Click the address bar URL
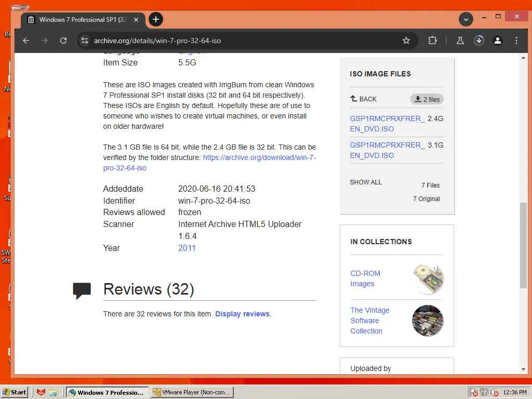The width and height of the screenshot is (532, 399). [x=157, y=41]
